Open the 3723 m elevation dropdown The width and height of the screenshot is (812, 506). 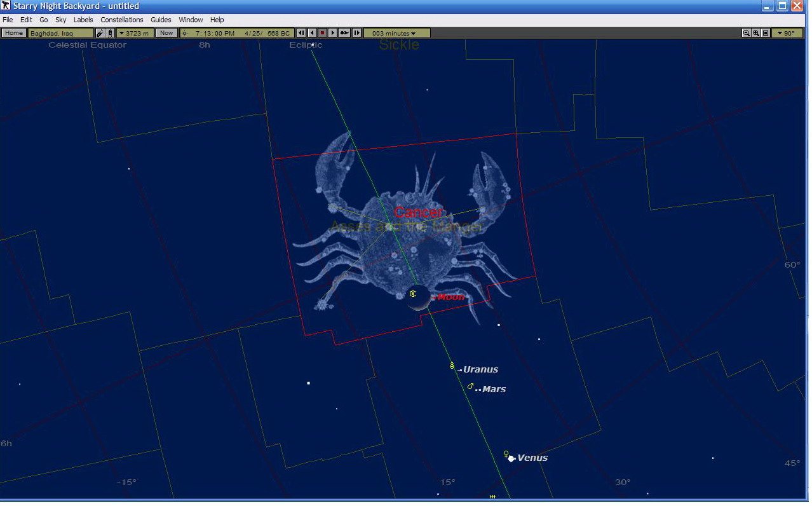tap(135, 33)
